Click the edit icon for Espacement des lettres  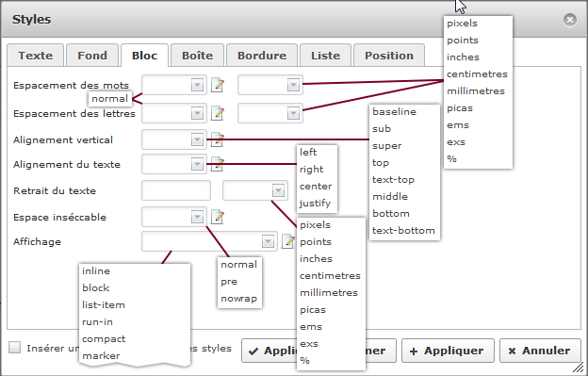[218, 113]
